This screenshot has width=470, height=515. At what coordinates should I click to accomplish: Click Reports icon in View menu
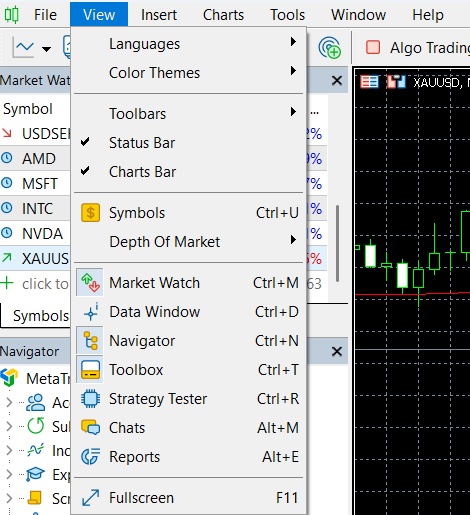90,456
